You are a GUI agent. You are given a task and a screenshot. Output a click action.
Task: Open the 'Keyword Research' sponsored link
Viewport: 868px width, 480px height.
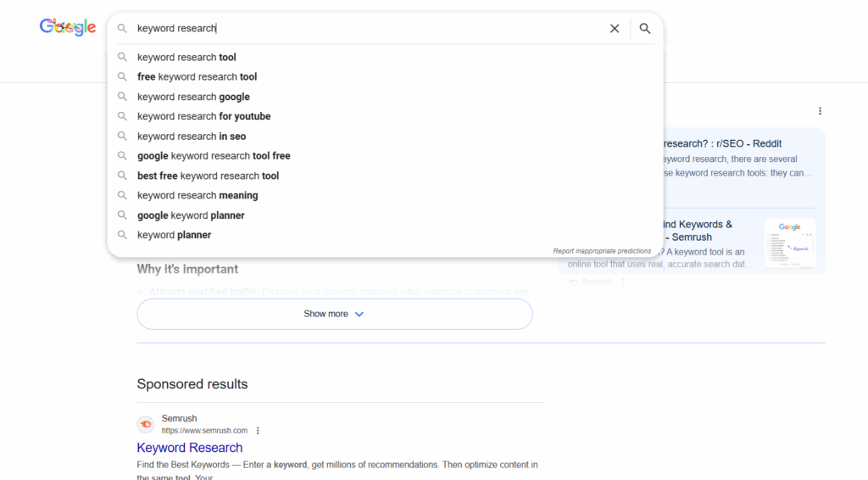190,448
